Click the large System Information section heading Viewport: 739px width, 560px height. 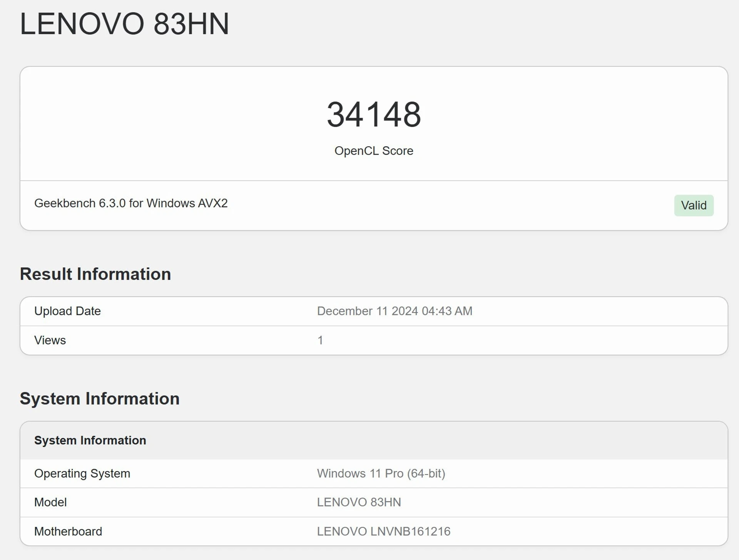click(100, 399)
